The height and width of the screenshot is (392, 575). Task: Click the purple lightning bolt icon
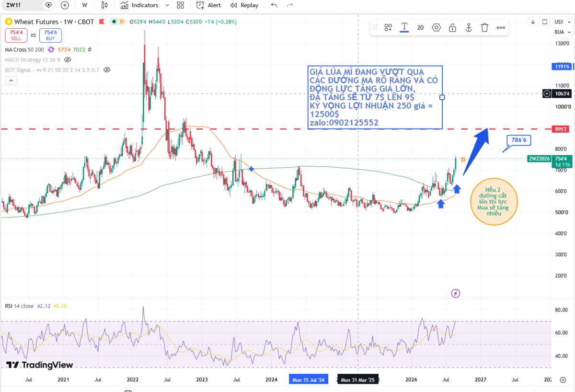tap(456, 293)
